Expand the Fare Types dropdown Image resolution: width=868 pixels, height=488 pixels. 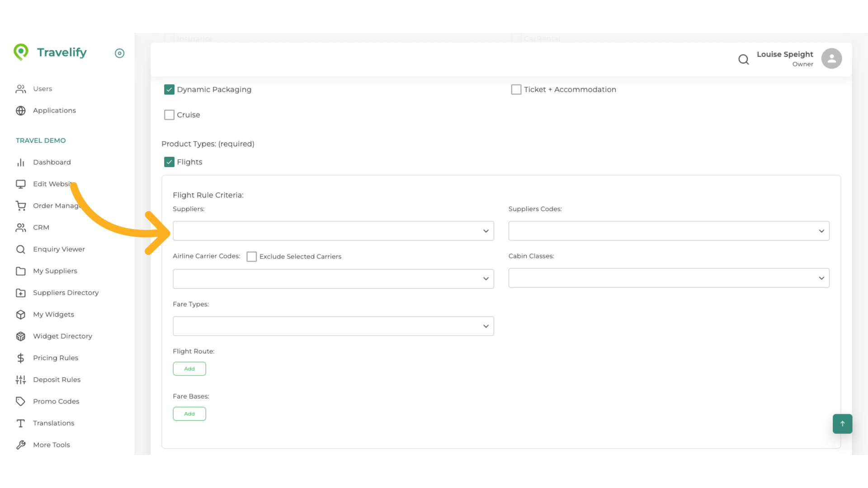point(333,326)
